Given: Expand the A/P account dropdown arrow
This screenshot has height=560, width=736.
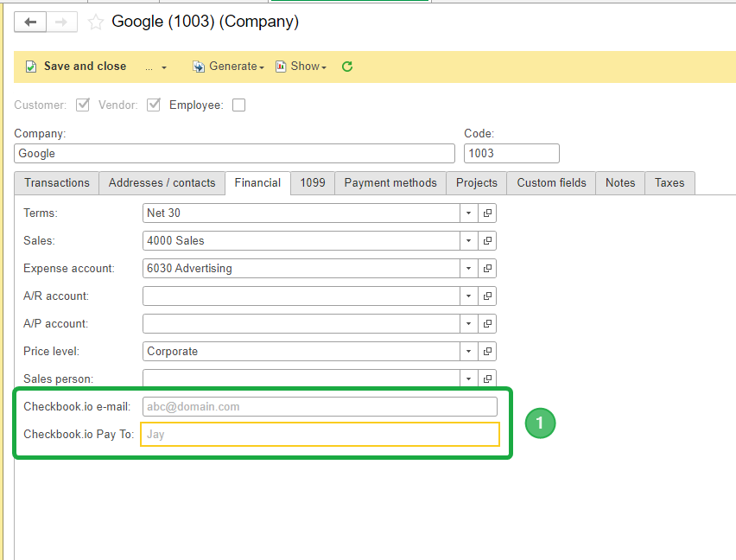Looking at the screenshot, I should pos(468,324).
